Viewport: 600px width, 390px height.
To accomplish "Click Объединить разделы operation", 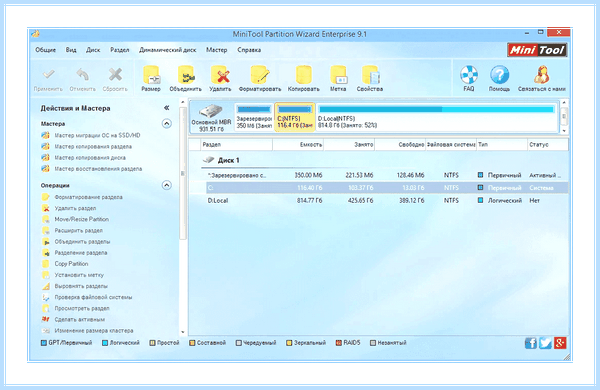I will pos(82,242).
